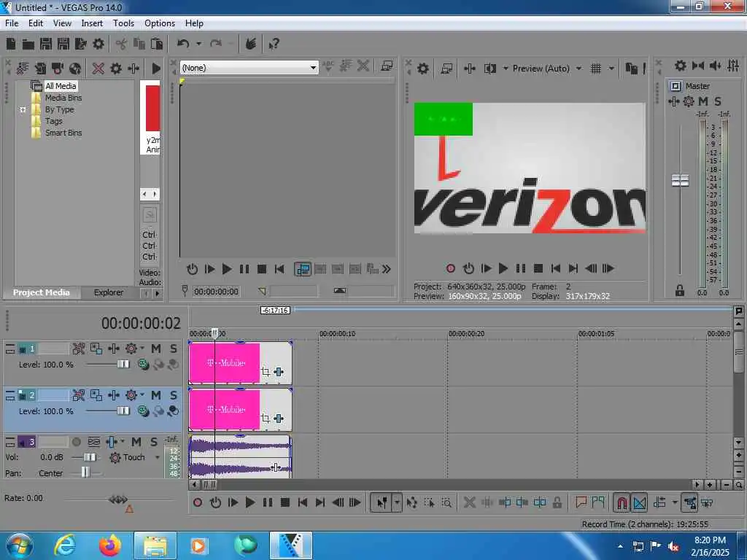Open a project with the folder icon
Image resolution: width=747 pixels, height=560 pixels.
coord(28,44)
